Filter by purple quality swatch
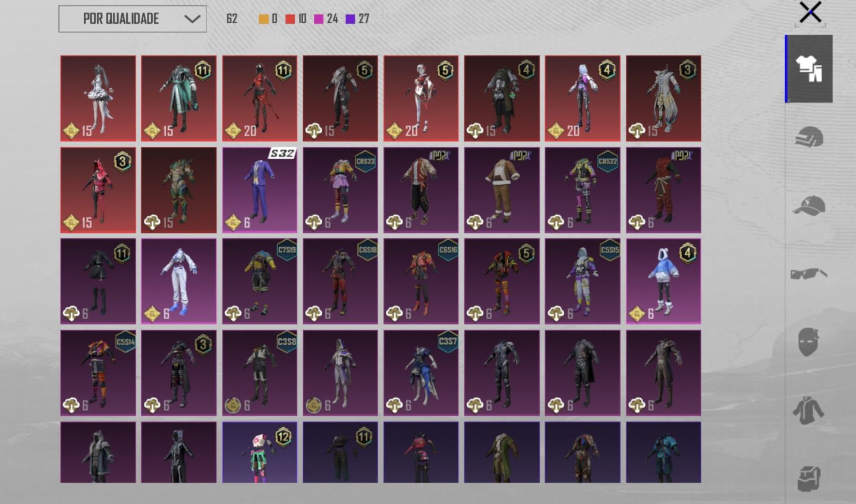 (x=350, y=19)
